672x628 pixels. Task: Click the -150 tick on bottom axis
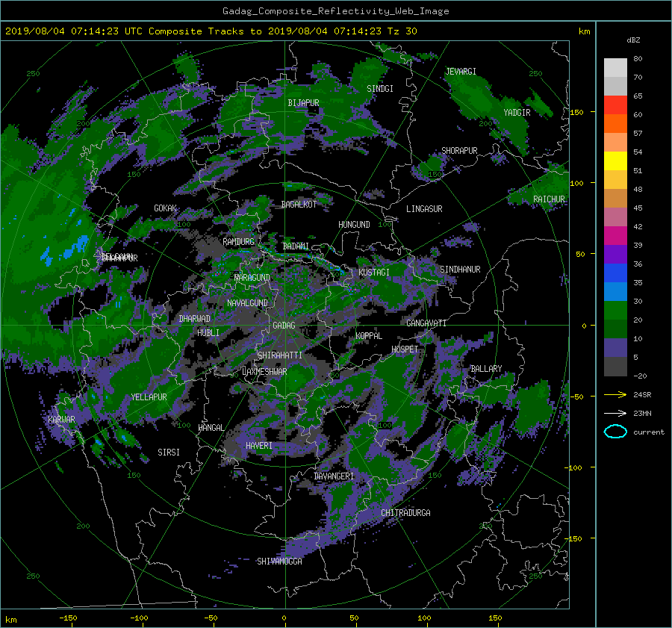(68, 618)
